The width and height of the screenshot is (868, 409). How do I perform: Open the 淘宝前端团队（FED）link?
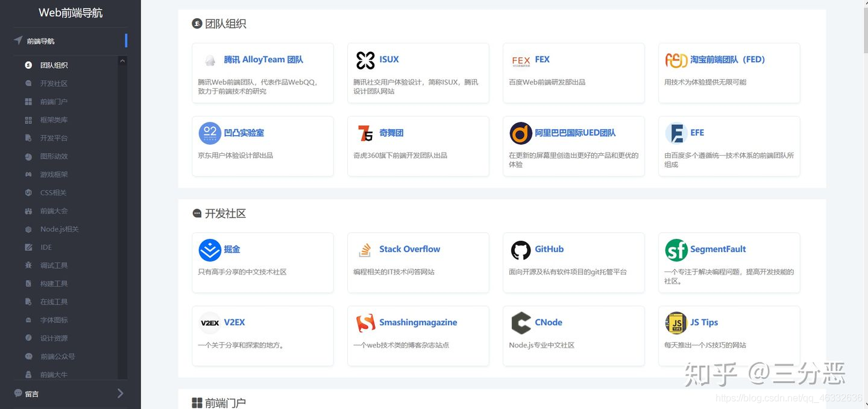[x=728, y=60]
